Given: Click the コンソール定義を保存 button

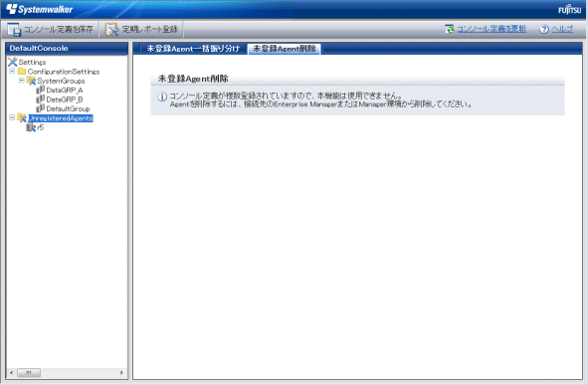Looking at the screenshot, I should [x=50, y=29].
